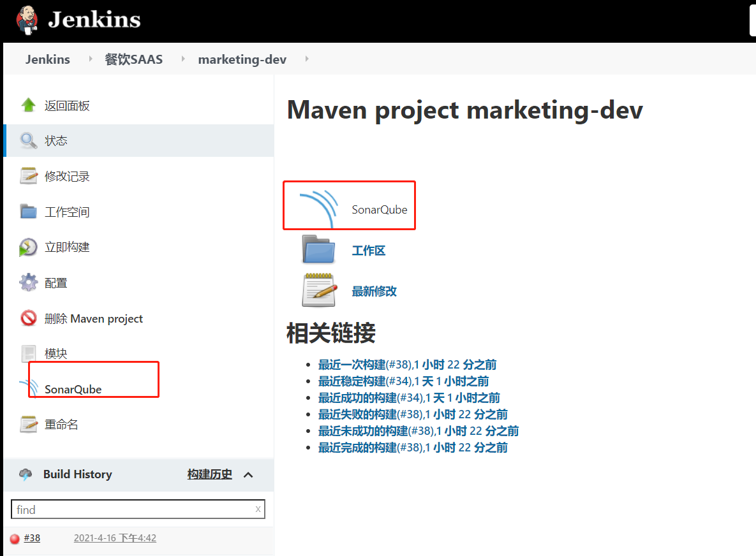This screenshot has width=756, height=556.
Task: Click the large 最新修改 notepad icon
Action: (x=319, y=289)
